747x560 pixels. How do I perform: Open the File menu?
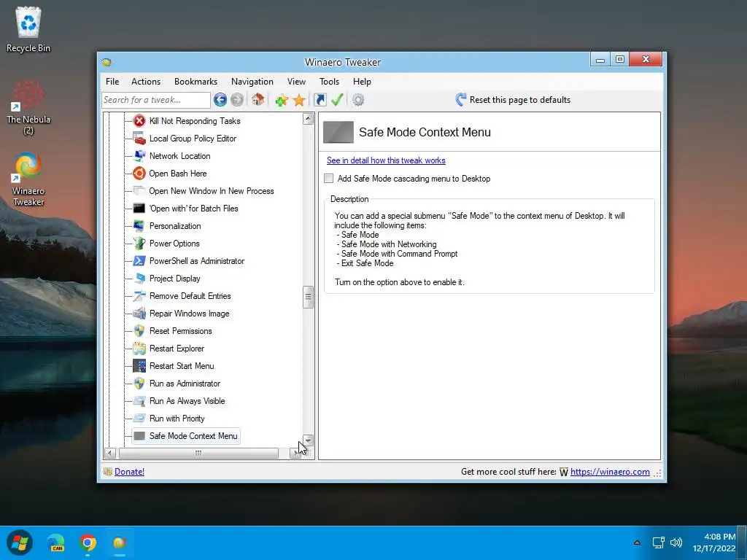[112, 82]
